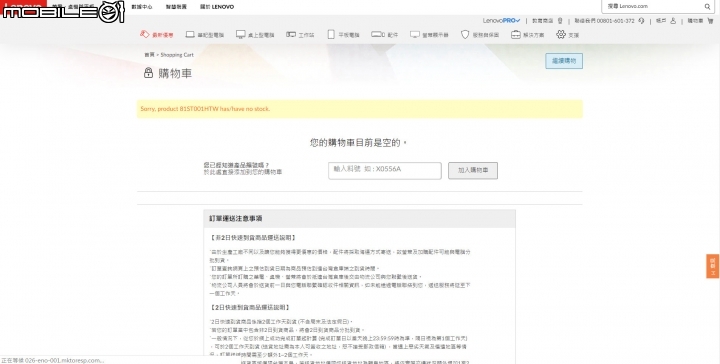Click the search magnifier icon
This screenshot has height=364, width=720.
707,6
